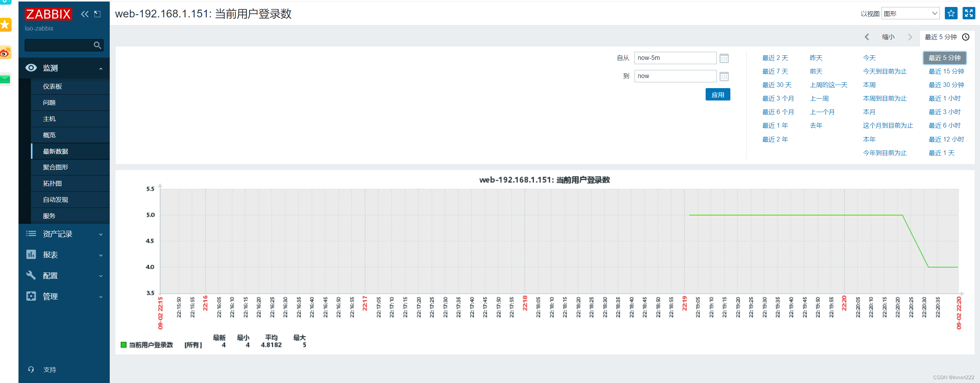Select 最近 1 小时 time range
This screenshot has width=980, height=383.
coord(944,99)
